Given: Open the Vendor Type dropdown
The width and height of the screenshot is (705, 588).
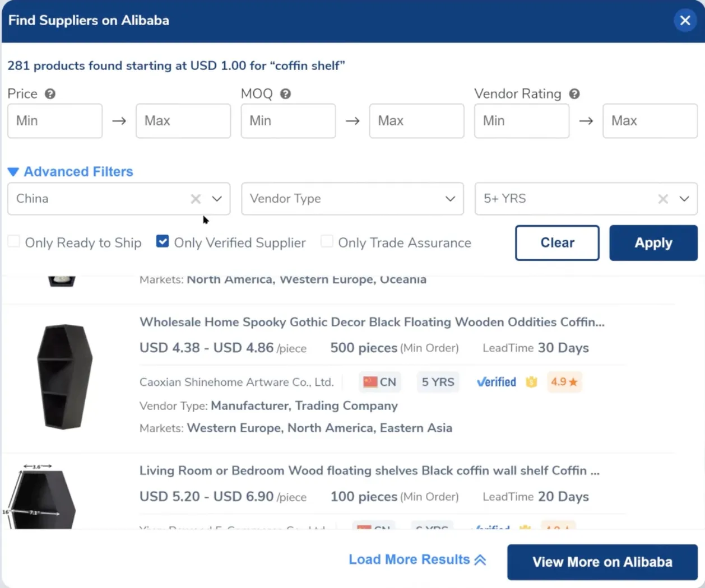Looking at the screenshot, I should click(x=352, y=199).
